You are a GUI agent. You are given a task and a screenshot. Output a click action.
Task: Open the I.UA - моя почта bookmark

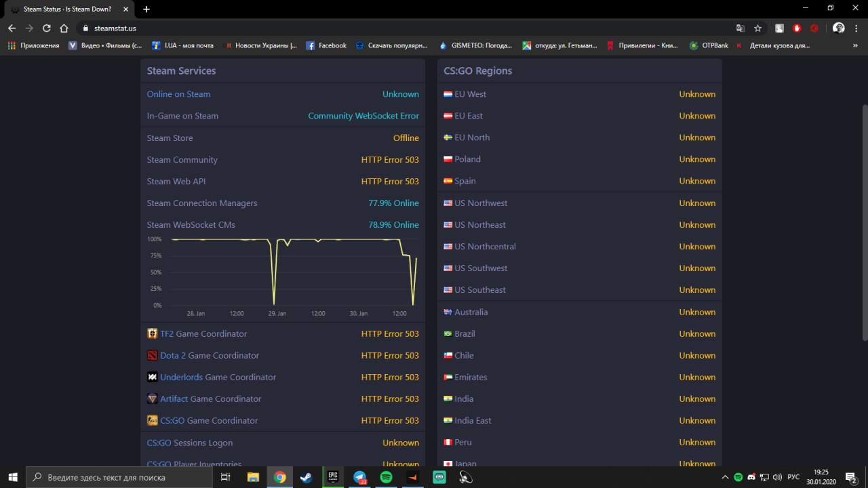182,45
